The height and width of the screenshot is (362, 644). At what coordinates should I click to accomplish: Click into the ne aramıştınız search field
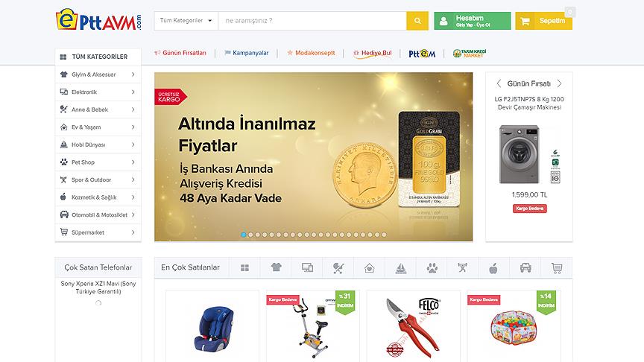[312, 21]
